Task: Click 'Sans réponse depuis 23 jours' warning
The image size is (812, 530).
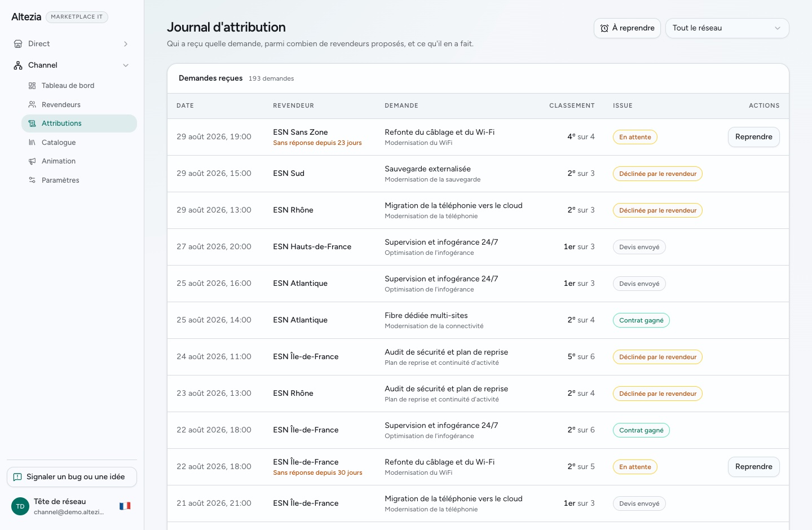Action: coord(317,143)
